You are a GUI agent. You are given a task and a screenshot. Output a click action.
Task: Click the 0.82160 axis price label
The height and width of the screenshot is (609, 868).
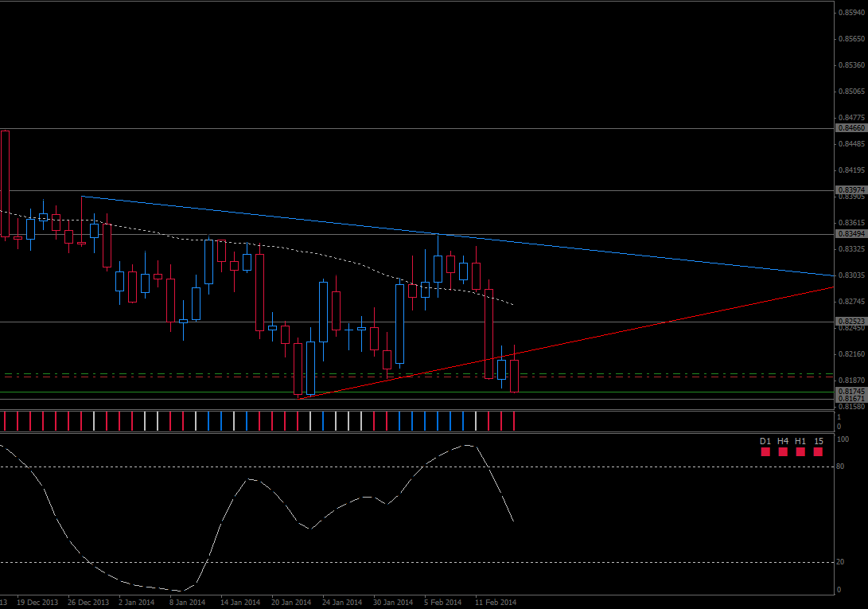click(851, 354)
